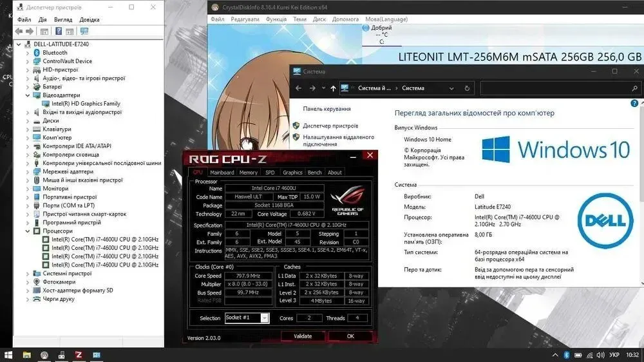Viewport: 644px width, 362px height.
Task: Click File Explorer icon in the taskbar
Action: click(27, 355)
